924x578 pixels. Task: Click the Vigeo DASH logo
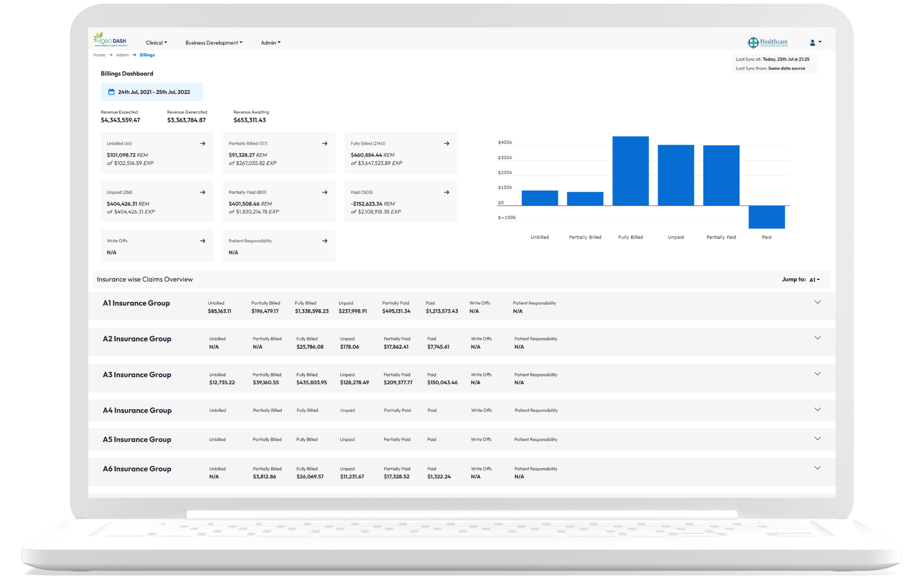pos(110,39)
